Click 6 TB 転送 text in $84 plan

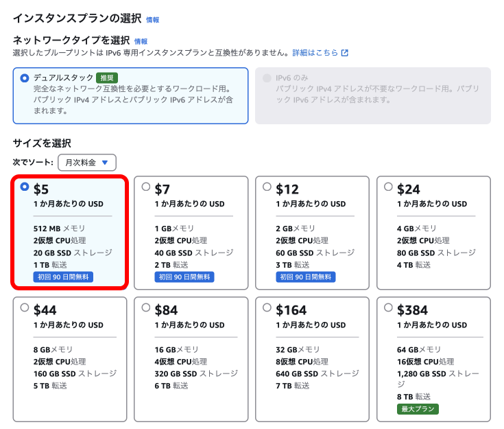171,386
